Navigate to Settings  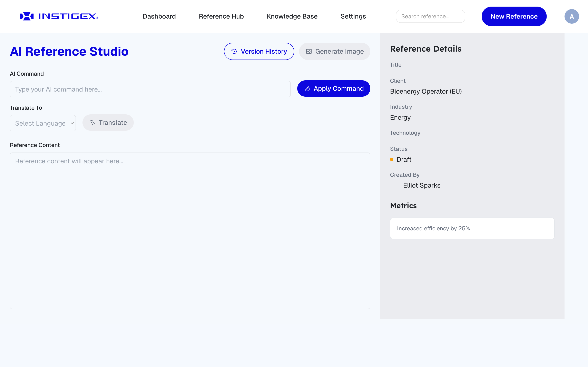point(353,16)
